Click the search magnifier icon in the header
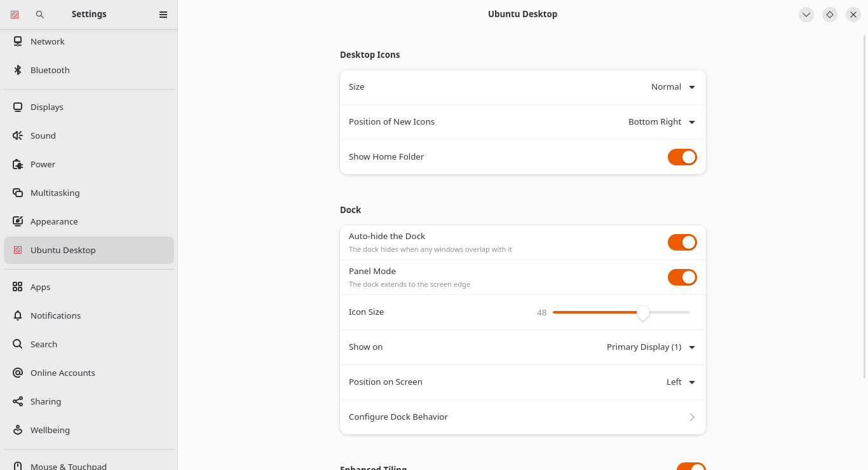 click(x=40, y=14)
